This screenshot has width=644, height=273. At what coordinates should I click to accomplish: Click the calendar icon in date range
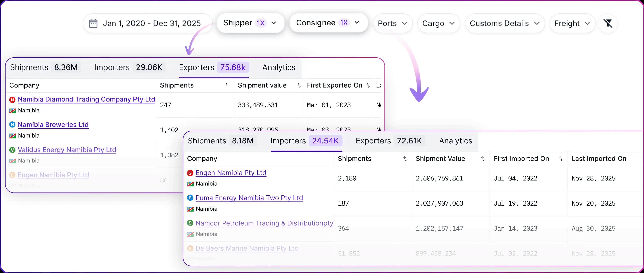[93, 23]
